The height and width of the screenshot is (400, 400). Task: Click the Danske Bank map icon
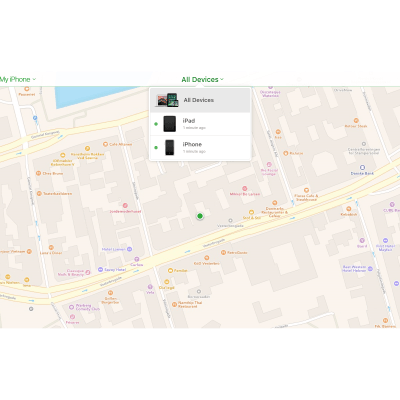362,167
